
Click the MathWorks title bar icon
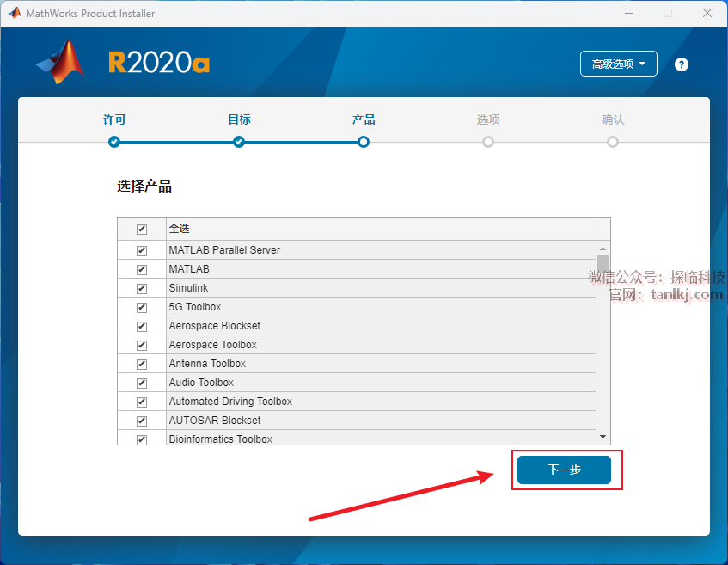[x=15, y=13]
